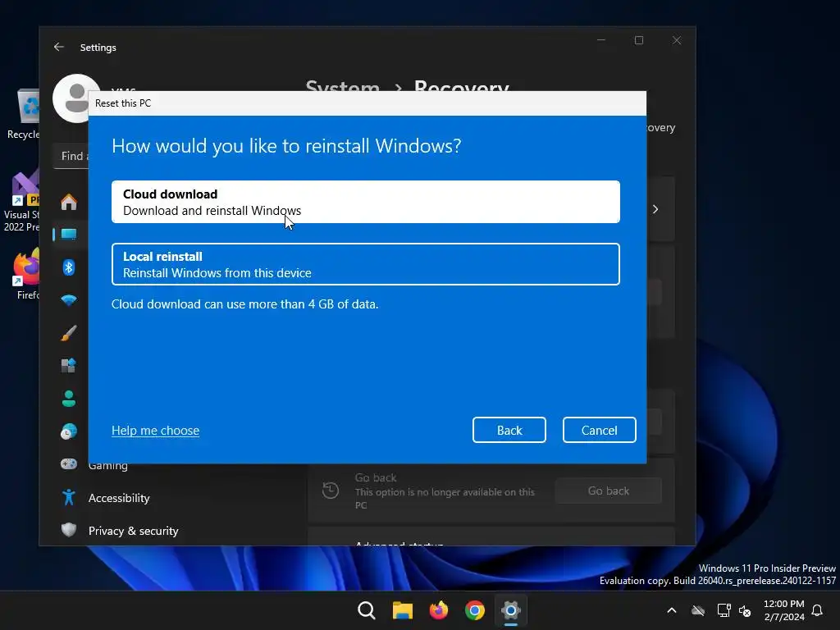The image size is (840, 630).
Task: Open Gaming controller icon in sidebar
Action: click(69, 464)
